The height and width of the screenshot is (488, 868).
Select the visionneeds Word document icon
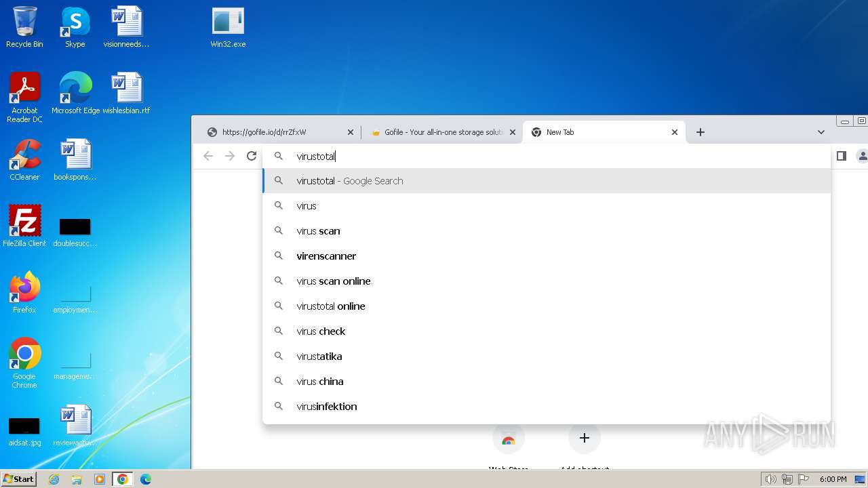tap(126, 28)
